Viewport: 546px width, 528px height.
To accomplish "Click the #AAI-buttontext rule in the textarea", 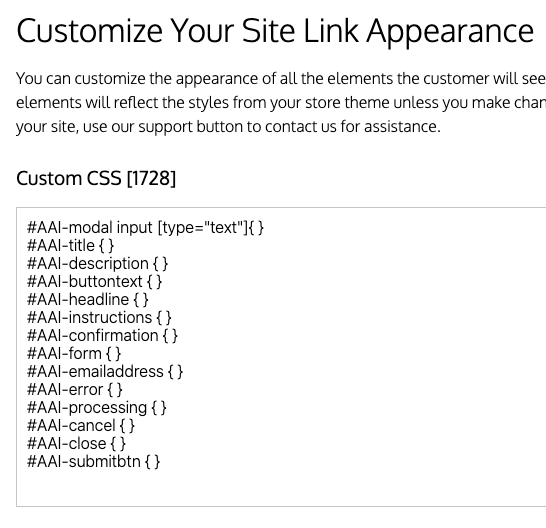I will [94, 282].
